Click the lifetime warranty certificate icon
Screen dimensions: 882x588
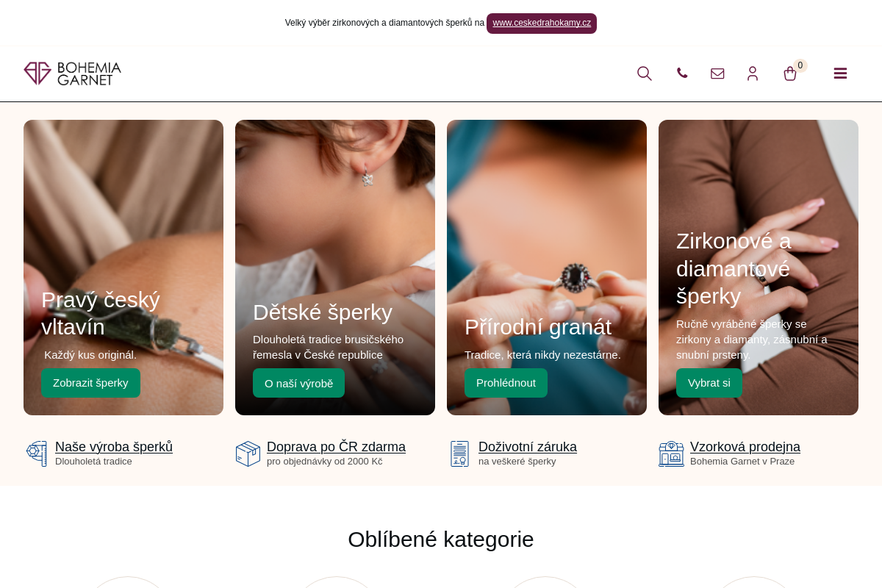pyautogui.click(x=460, y=453)
